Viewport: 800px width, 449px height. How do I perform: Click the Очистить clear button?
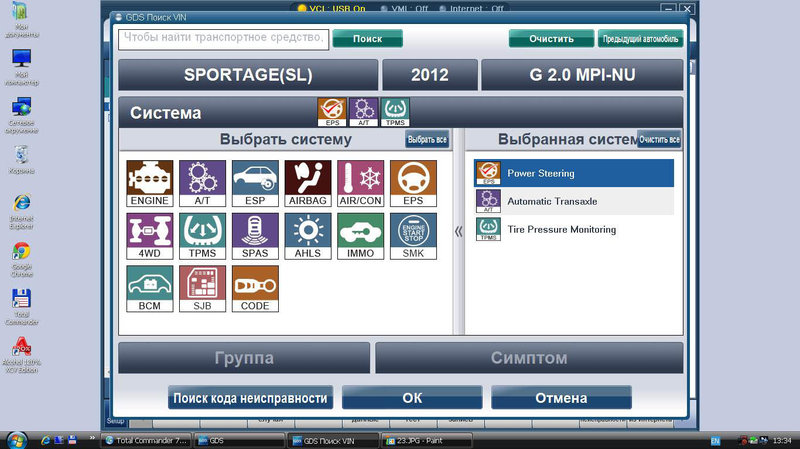(552, 39)
